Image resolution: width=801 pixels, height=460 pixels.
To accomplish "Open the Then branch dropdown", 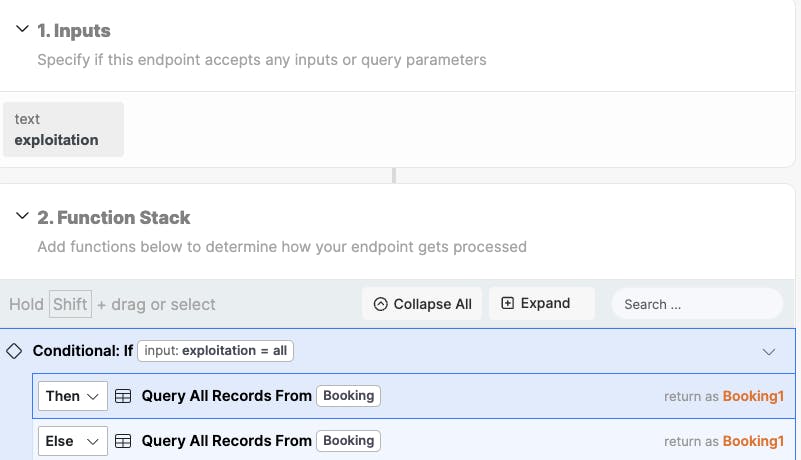I will (73, 396).
